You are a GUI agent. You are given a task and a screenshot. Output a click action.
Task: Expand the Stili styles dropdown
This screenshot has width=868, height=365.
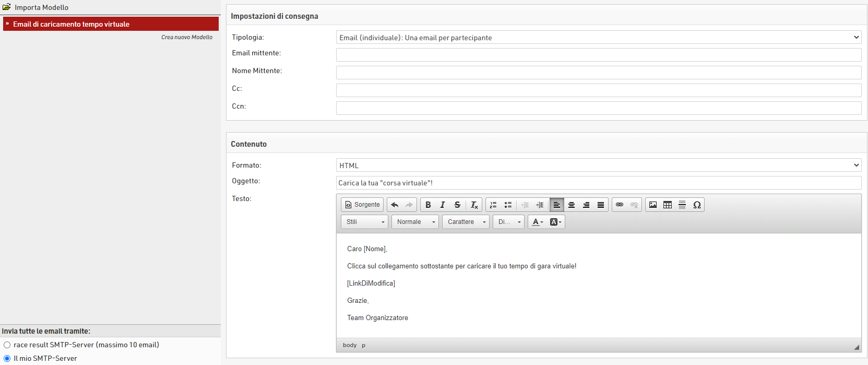tap(364, 222)
